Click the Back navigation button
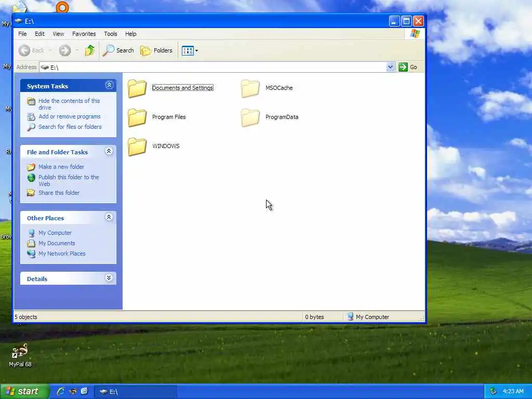Viewport: 532px width, 399px height. pos(32,50)
